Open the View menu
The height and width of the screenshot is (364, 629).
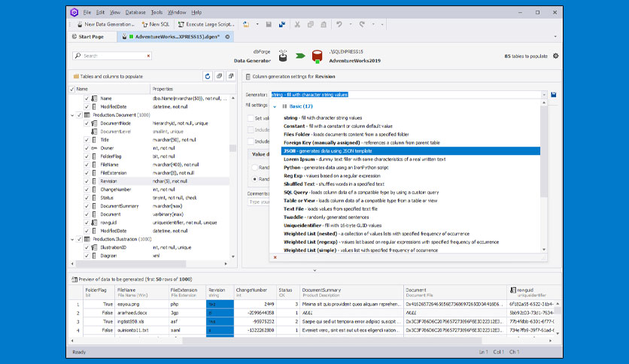(x=114, y=13)
